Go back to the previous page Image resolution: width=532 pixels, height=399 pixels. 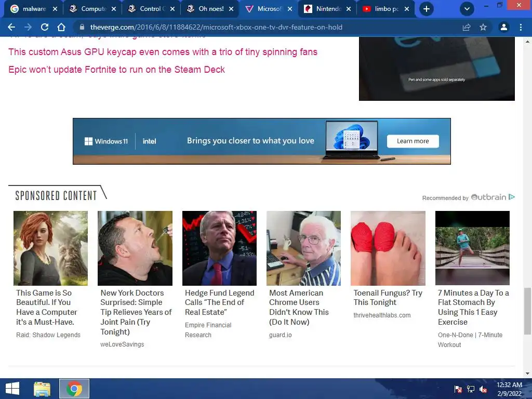[11, 27]
